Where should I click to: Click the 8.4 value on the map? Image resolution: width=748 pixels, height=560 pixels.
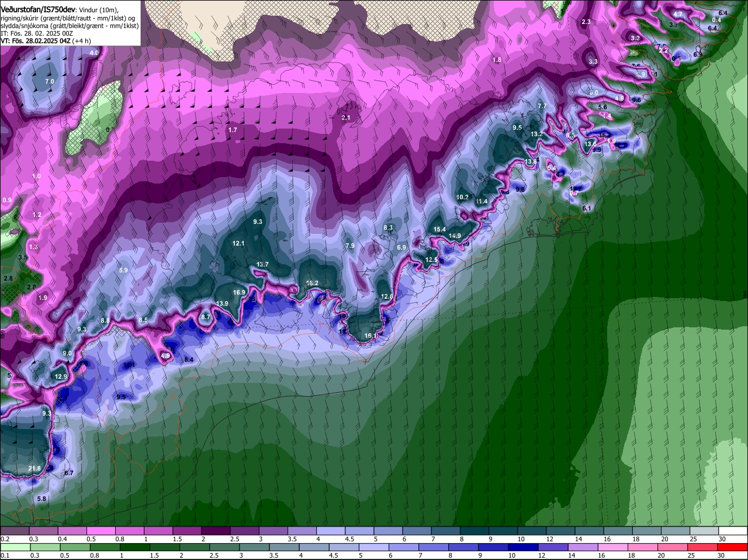click(x=189, y=360)
